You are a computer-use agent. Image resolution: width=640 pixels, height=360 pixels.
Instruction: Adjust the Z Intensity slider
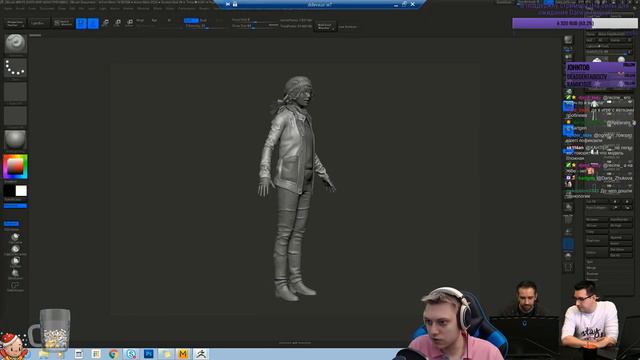[x=205, y=26]
